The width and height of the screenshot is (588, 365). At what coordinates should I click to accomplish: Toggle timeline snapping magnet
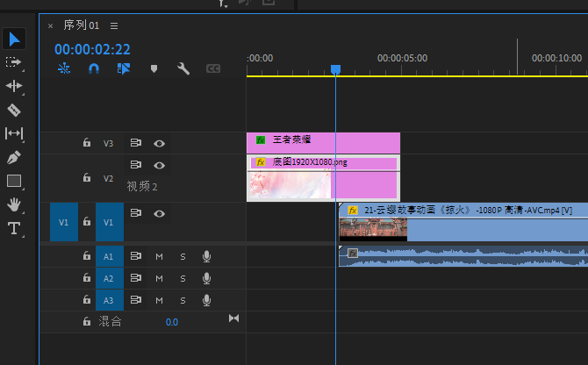pos(94,68)
